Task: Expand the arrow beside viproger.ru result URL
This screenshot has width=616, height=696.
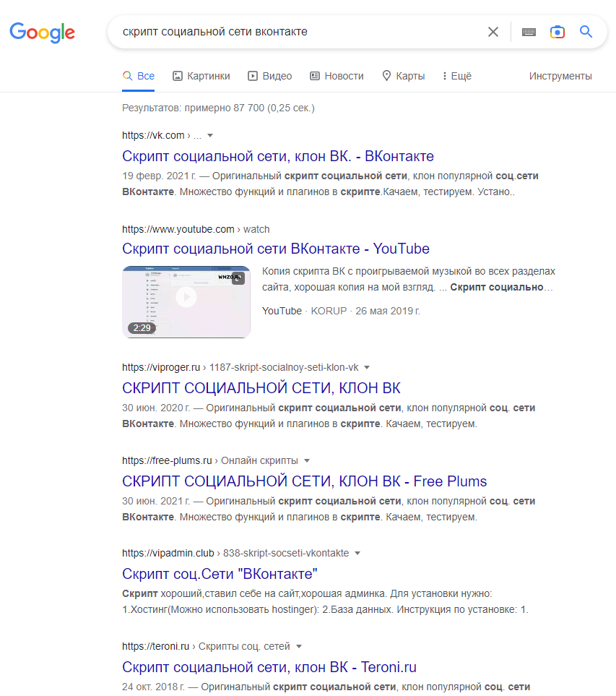Action: [x=367, y=368]
